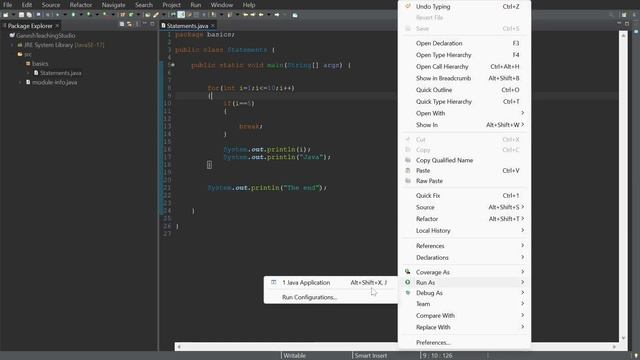This screenshot has width=640, height=360.
Task: Select Paste in context menu
Action: click(464, 171)
